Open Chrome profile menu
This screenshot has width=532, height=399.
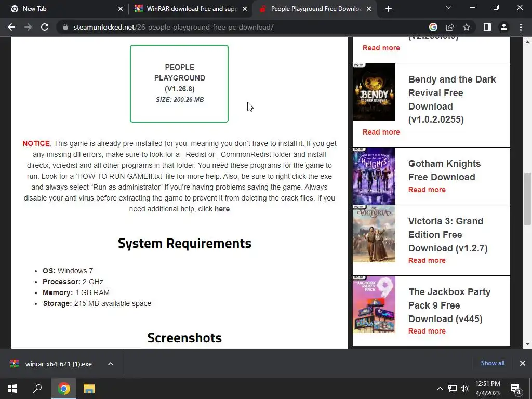click(x=504, y=27)
